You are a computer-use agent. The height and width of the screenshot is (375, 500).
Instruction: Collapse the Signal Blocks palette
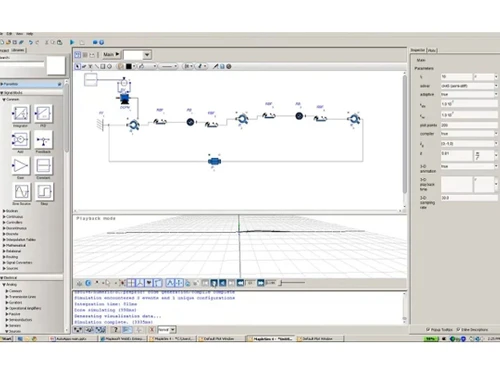pos(2,93)
